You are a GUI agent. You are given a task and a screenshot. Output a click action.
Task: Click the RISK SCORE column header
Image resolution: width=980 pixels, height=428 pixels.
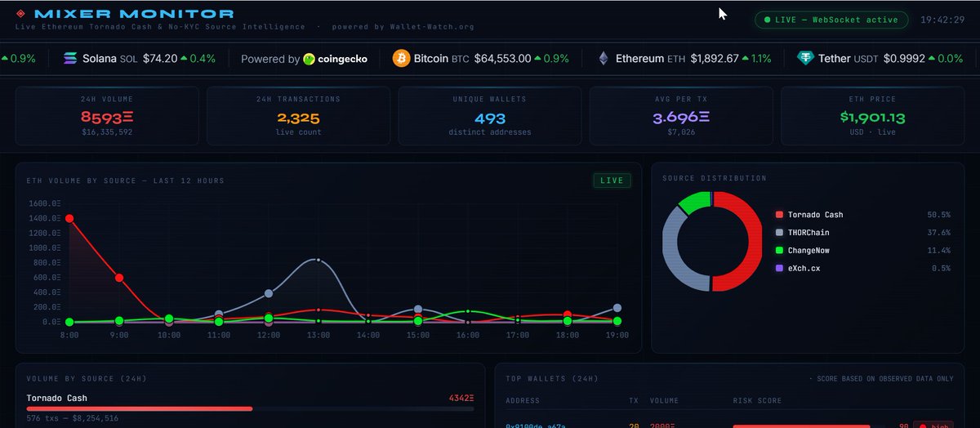[x=757, y=401]
